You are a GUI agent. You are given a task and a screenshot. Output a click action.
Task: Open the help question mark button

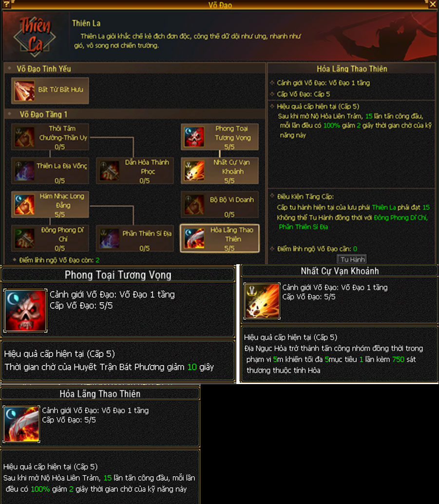(x=6, y=4)
